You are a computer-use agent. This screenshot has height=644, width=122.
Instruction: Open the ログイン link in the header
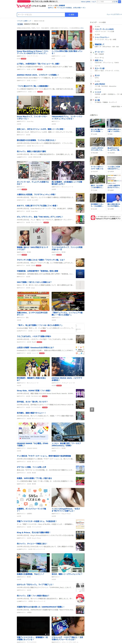(51, 8)
